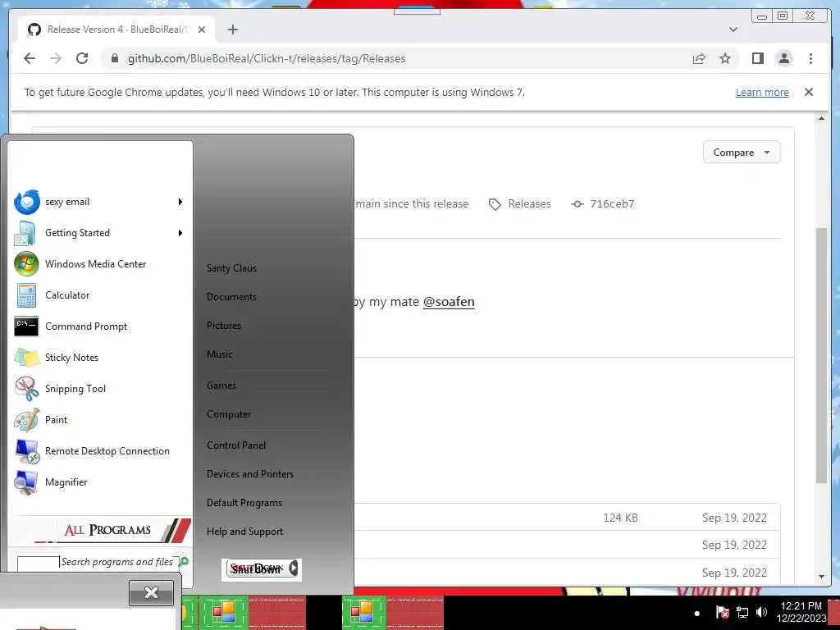Open the sexy email Thunderbird icon
Viewport: 840px width, 630px height.
pyautogui.click(x=27, y=202)
